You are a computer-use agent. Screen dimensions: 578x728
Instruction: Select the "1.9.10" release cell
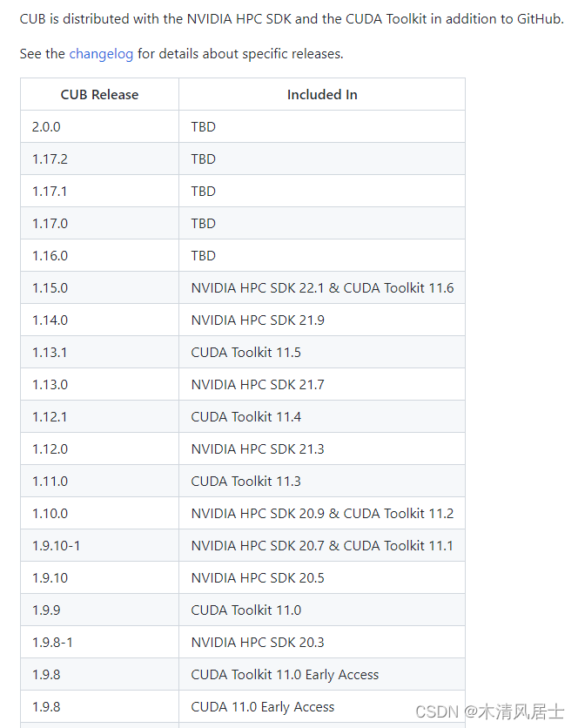[99, 577]
